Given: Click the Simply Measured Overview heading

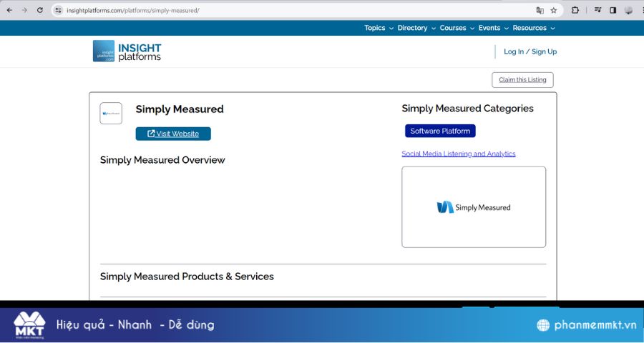Looking at the screenshot, I should (162, 160).
